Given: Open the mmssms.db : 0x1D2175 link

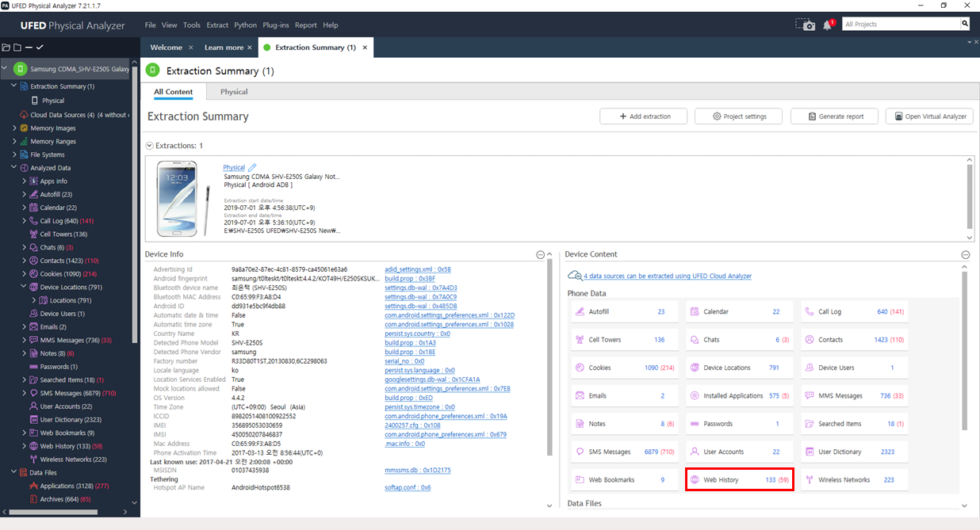Looking at the screenshot, I should 418,471.
